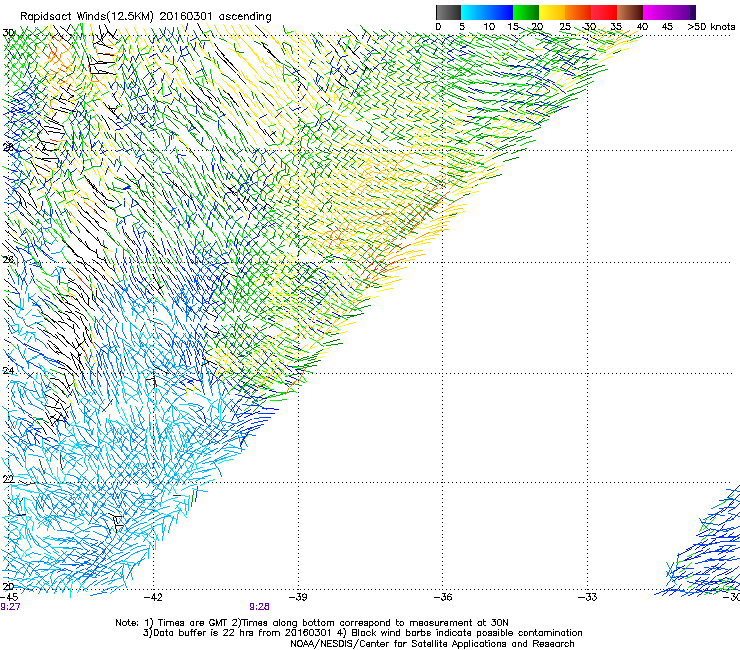The image size is (740, 650).
Task: Click the '>50 knots' legend label
Action: (711, 27)
